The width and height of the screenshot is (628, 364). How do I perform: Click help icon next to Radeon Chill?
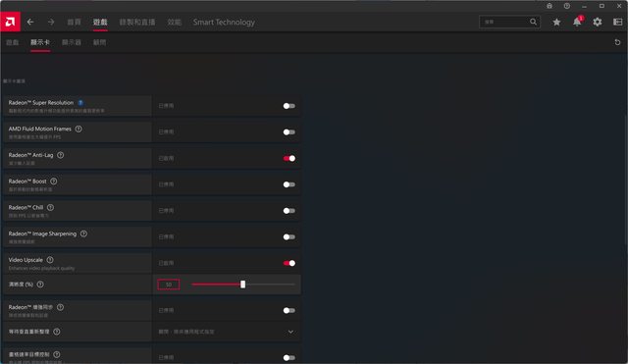click(50, 207)
